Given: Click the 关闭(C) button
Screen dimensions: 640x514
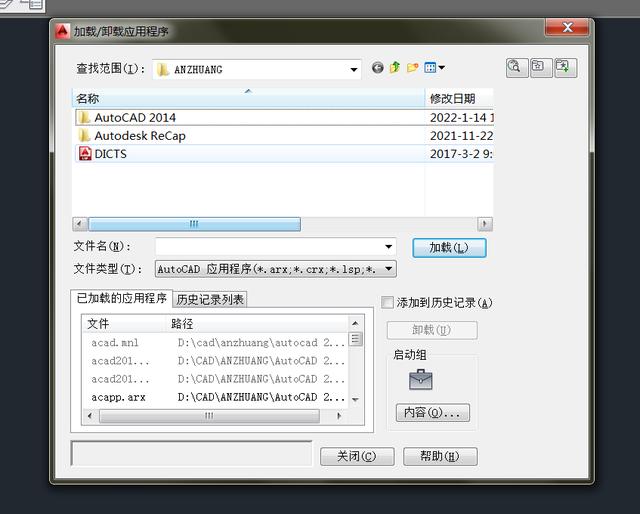Looking at the screenshot, I should 357,456.
